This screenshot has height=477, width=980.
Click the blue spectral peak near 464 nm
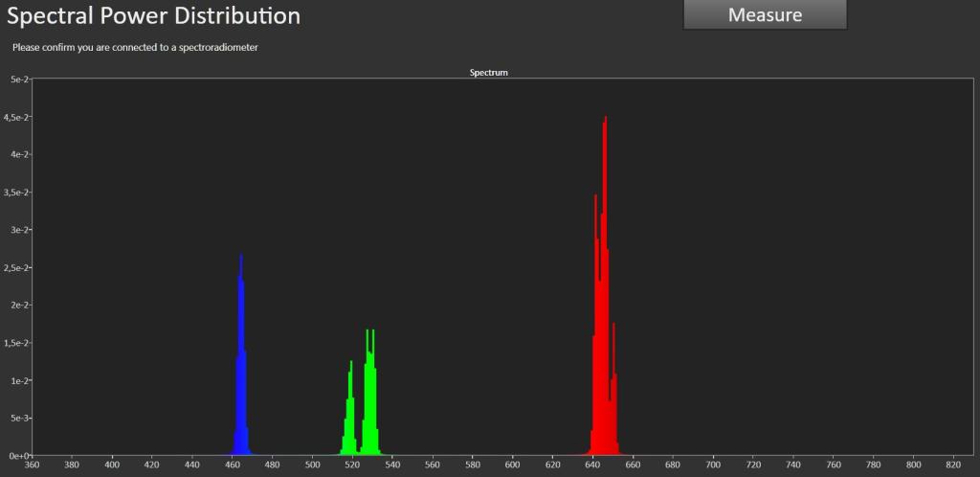pyautogui.click(x=241, y=375)
